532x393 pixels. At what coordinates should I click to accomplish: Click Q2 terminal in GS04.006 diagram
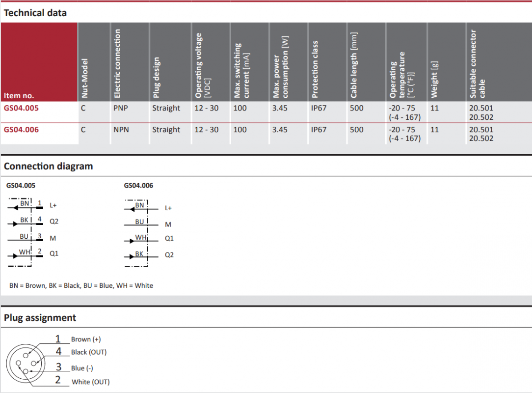pos(169,255)
